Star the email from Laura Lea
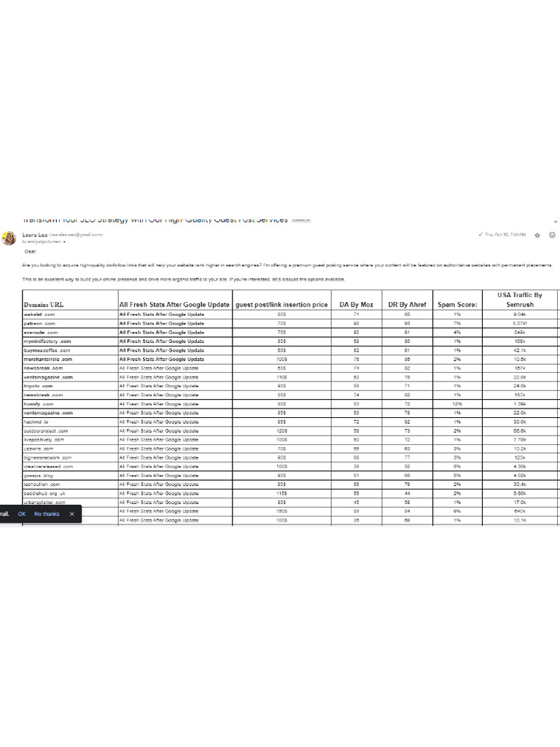The height and width of the screenshot is (747, 560). (x=537, y=235)
